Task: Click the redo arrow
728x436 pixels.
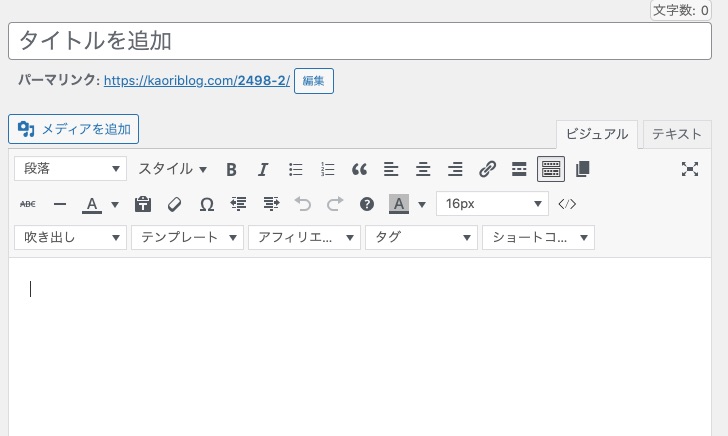Action: [x=335, y=204]
